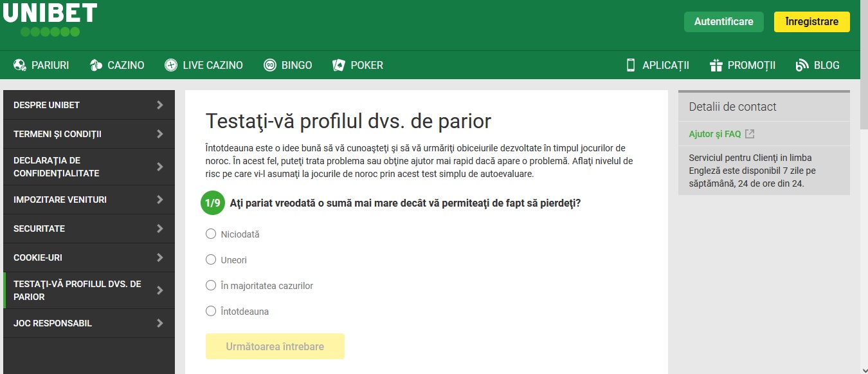Click the Autentificare button
The image size is (868, 374).
(724, 21)
